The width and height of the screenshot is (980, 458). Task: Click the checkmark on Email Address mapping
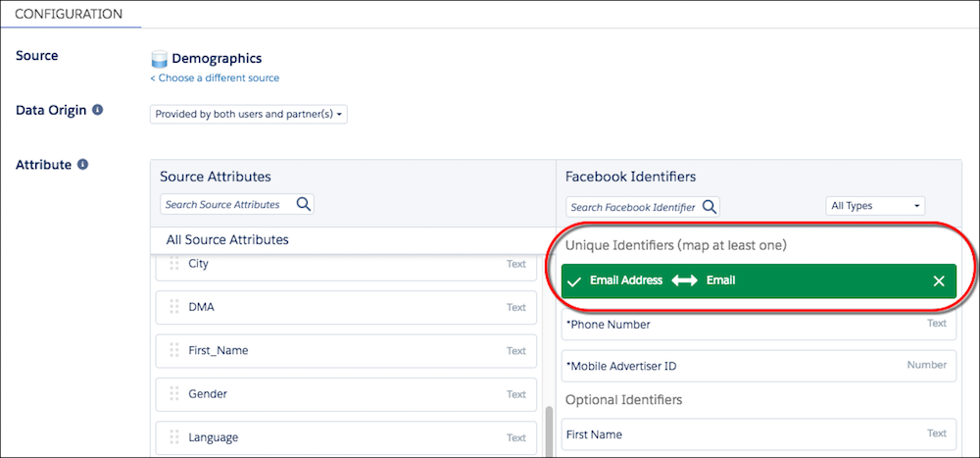[x=573, y=281]
